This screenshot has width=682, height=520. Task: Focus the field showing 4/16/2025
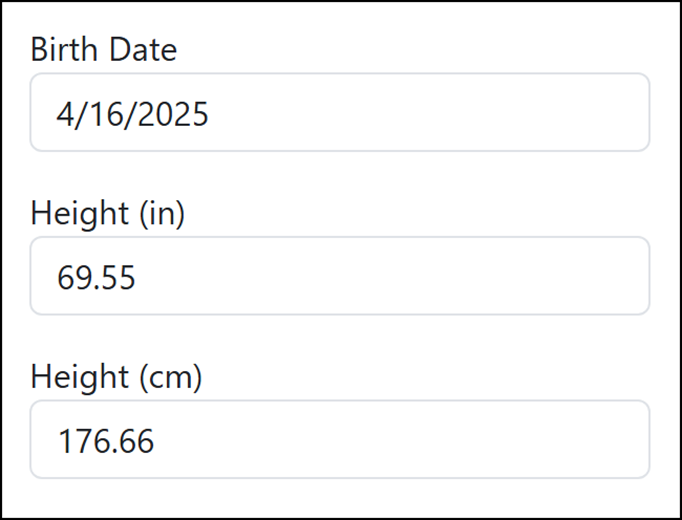click(x=340, y=112)
